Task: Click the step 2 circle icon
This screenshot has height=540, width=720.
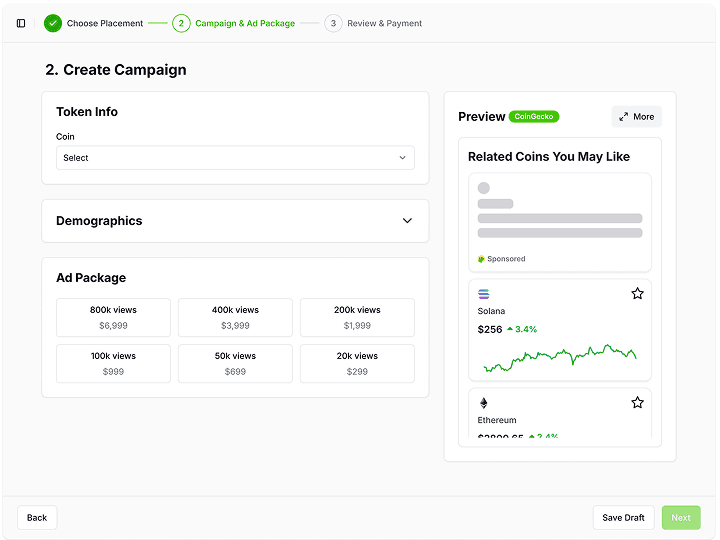Action: 181,23
